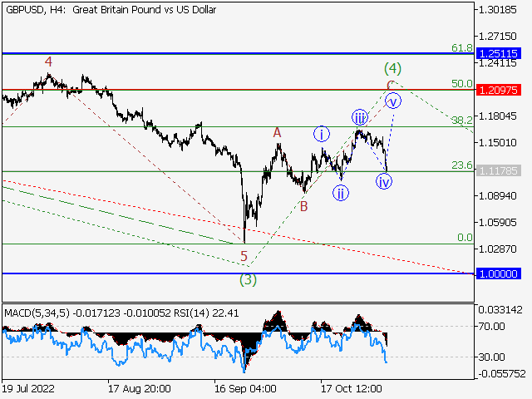This screenshot has width=532, height=399.
Task: Click the 30.00 RSI level label
Action: (491, 357)
